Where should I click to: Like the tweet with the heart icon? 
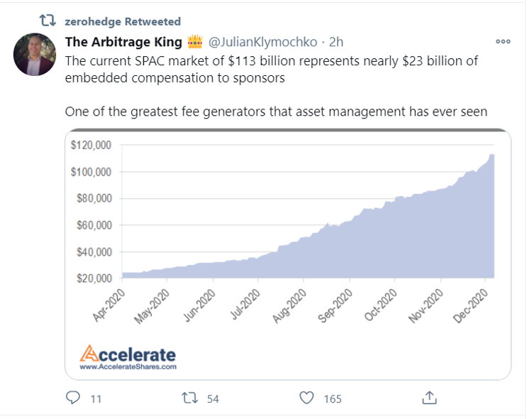[306, 398]
